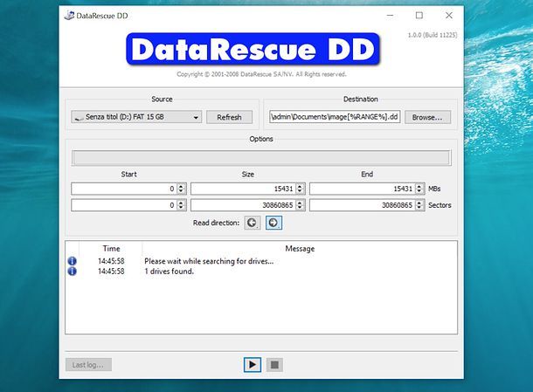This screenshot has height=392, width=533.
Task: Minimize the DataRescue DD window
Action: pos(390,16)
